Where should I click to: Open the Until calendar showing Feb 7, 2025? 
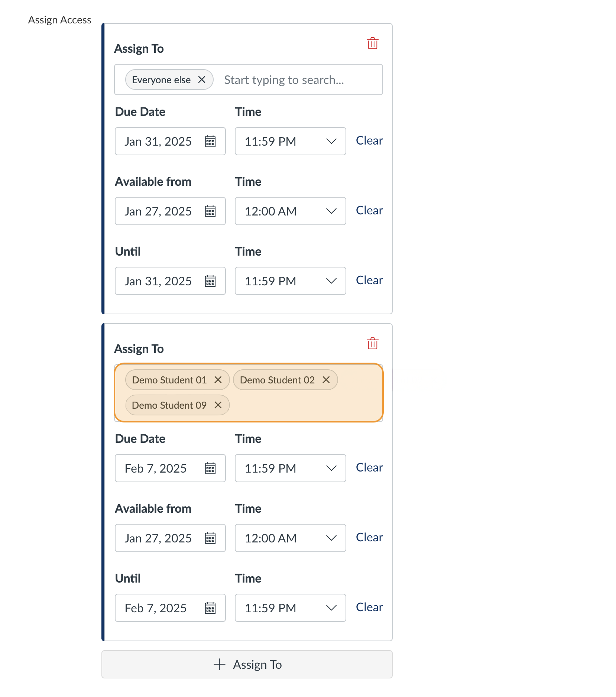210,608
